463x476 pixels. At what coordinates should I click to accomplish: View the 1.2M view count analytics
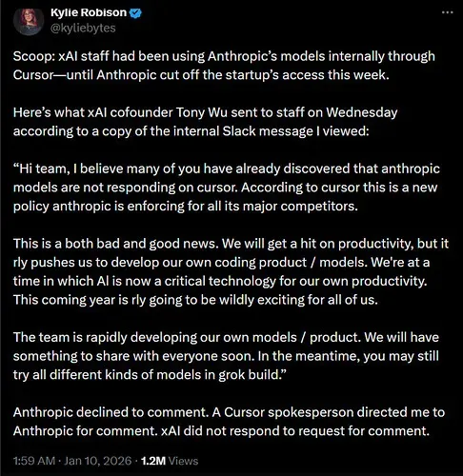click(x=153, y=461)
